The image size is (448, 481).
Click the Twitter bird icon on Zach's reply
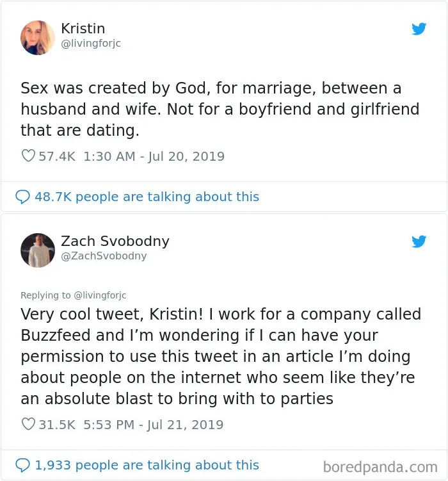pos(419,241)
